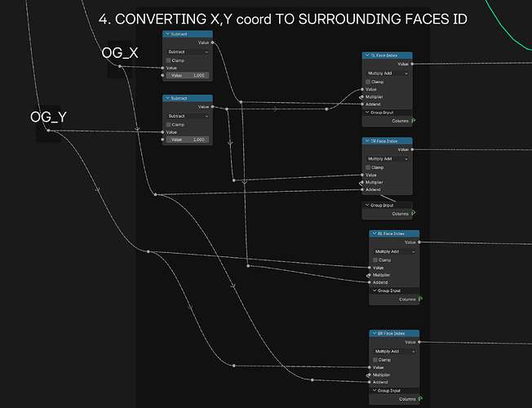The height and width of the screenshot is (408, 532).
Task: Collapse the TL Face Index node chevron
Action: tap(367, 55)
